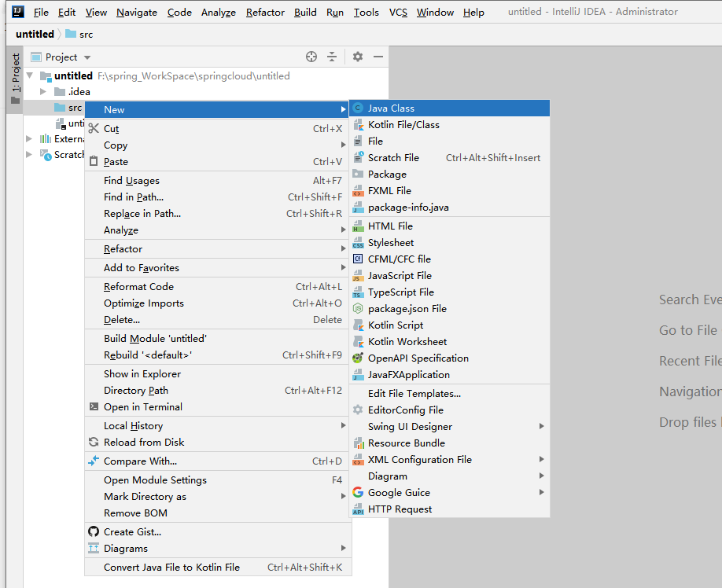Click the collapse all icon in Project panel

332,57
